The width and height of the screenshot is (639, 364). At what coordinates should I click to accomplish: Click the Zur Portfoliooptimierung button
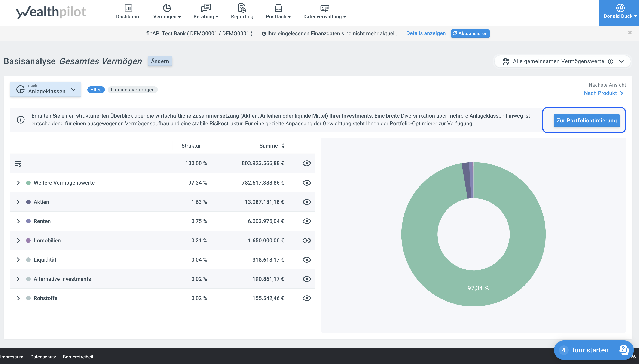(587, 120)
